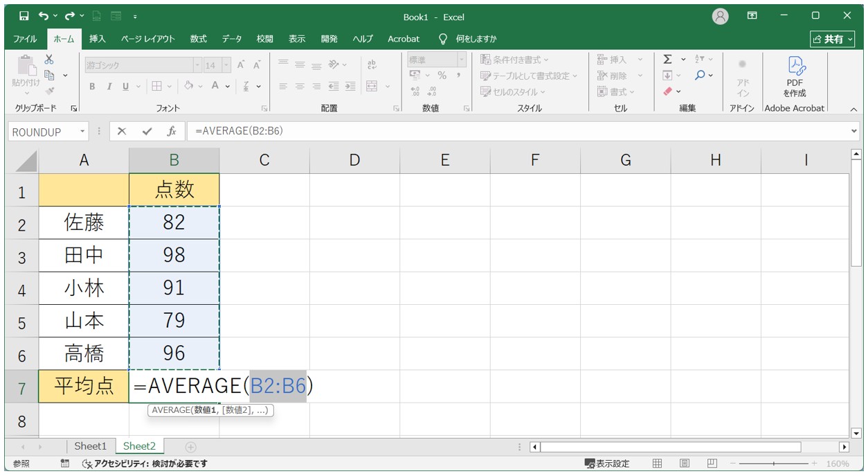Switch to Sheet1 tab
Image resolution: width=868 pixels, height=476 pixels.
[x=91, y=446]
